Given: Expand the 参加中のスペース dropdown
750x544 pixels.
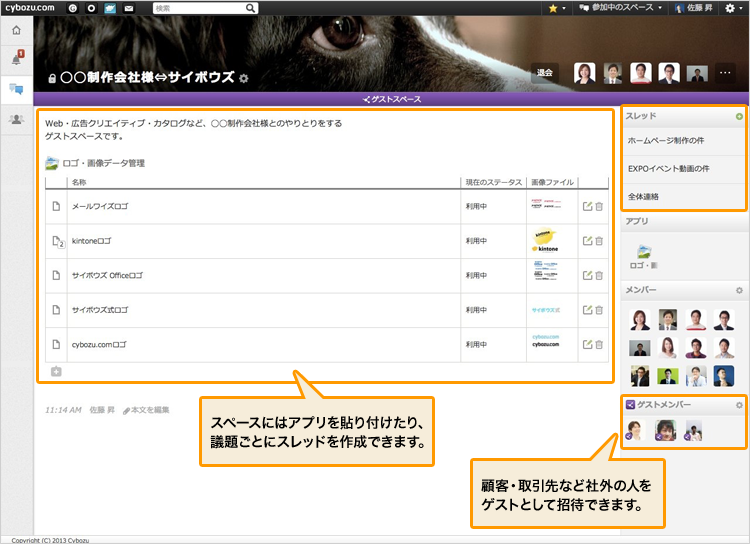Looking at the screenshot, I should pos(629,8).
